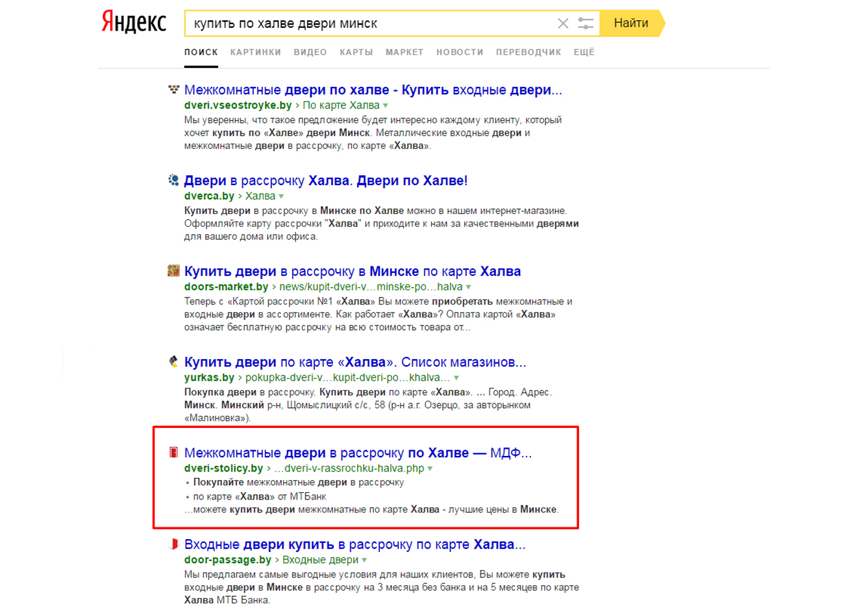The height and width of the screenshot is (606, 868).
Task: Clear the search query with the X icon
Action: pyautogui.click(x=563, y=23)
